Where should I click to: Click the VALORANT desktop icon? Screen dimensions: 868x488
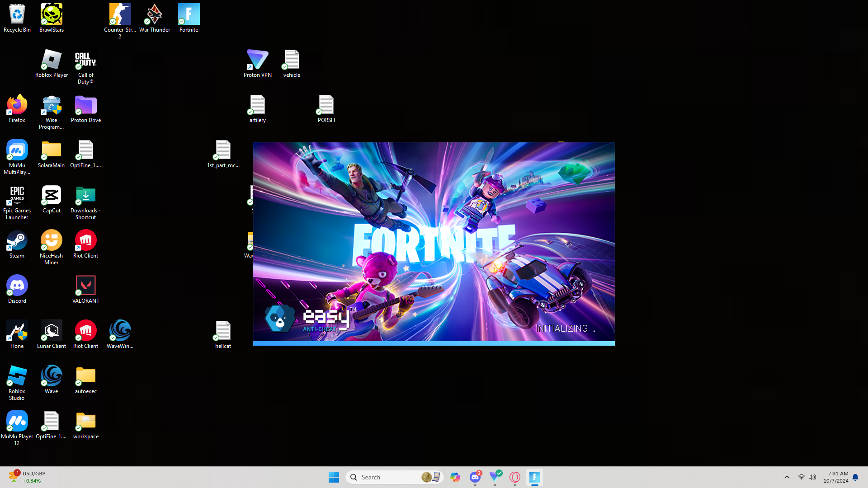[x=85, y=286]
